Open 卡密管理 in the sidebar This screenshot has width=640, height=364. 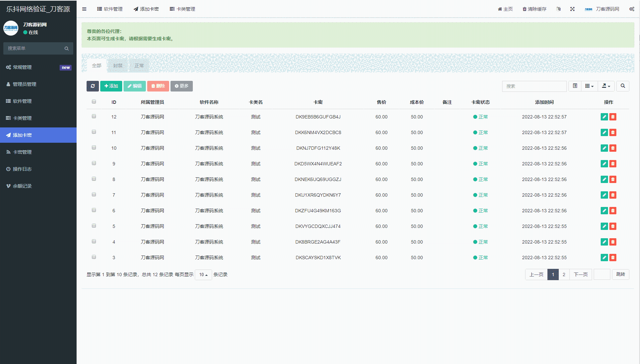coord(22,152)
